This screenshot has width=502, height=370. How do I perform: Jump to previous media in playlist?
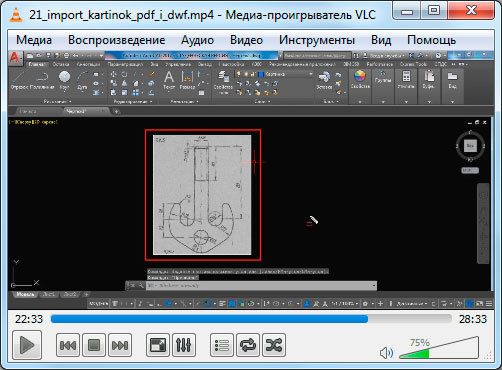coord(68,345)
